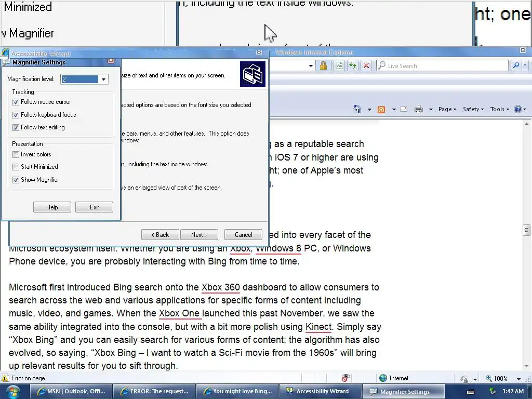
Task: Click the on-screen keyboard tray icon
Action: [x=471, y=392]
